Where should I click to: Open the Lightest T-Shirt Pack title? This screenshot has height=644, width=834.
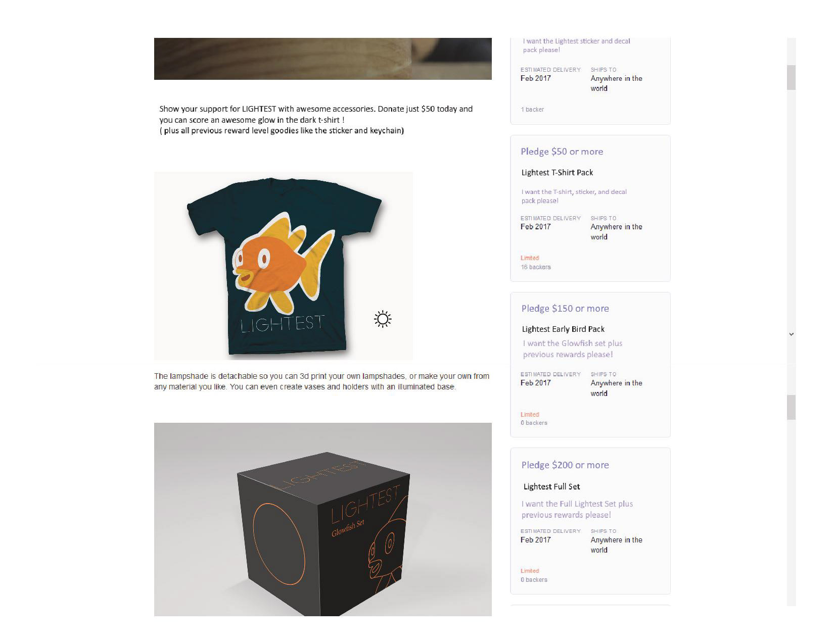[x=557, y=173]
